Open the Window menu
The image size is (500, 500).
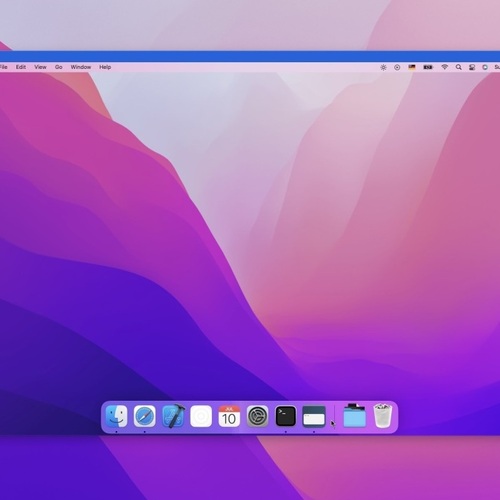(81, 67)
